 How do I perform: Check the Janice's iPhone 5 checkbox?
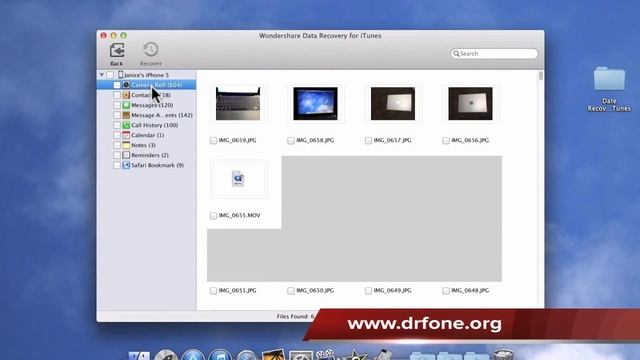[x=110, y=75]
